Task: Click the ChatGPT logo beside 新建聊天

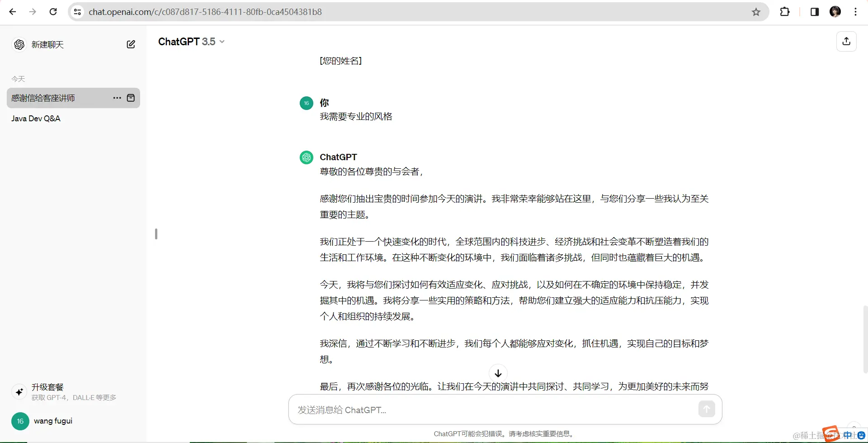Action: [x=19, y=44]
